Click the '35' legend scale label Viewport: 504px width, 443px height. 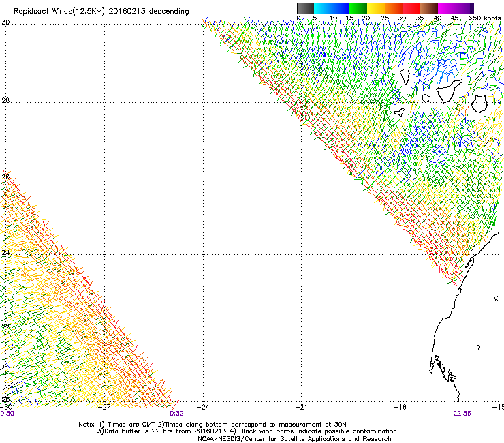[x=420, y=18]
